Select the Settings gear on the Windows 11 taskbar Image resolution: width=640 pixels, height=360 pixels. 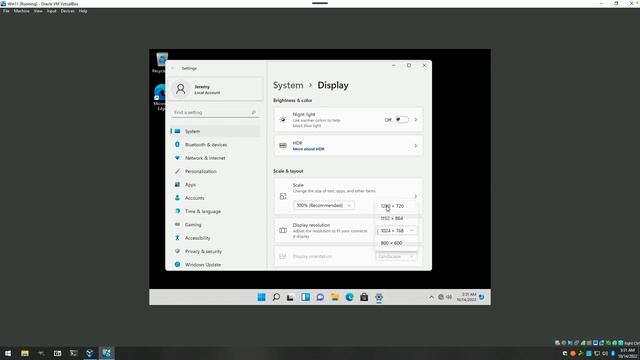379,297
